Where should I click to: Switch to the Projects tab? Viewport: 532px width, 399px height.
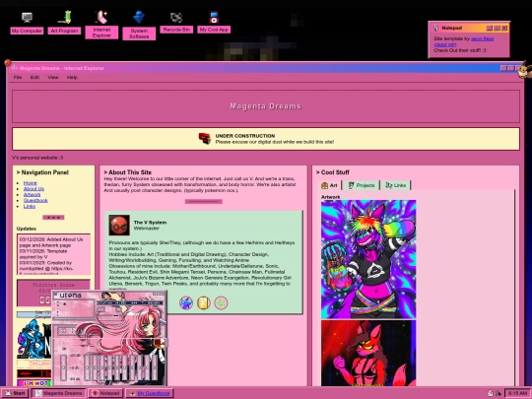coord(362,185)
